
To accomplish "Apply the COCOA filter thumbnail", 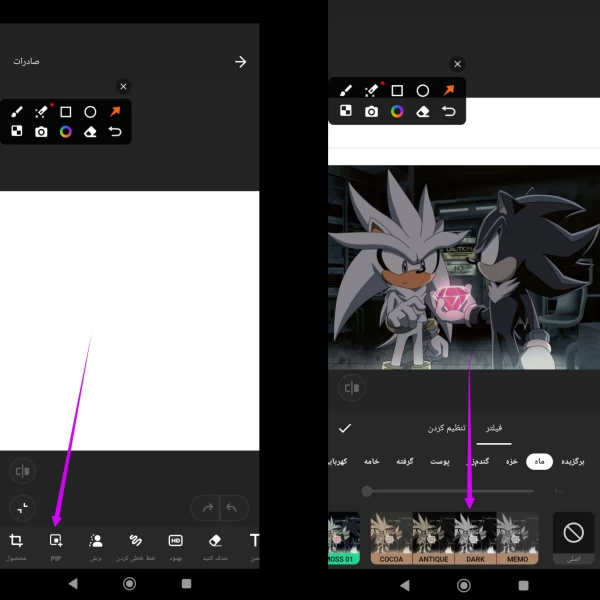I will [x=391, y=538].
